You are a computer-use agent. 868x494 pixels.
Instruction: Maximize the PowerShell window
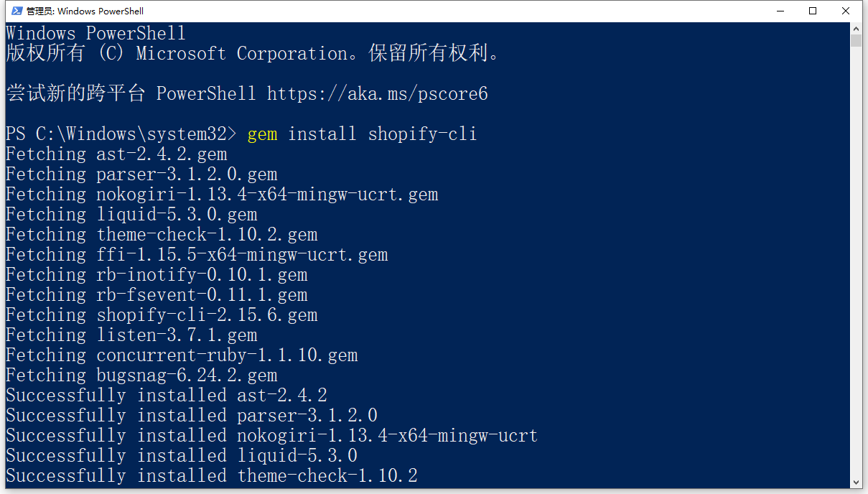click(x=813, y=11)
